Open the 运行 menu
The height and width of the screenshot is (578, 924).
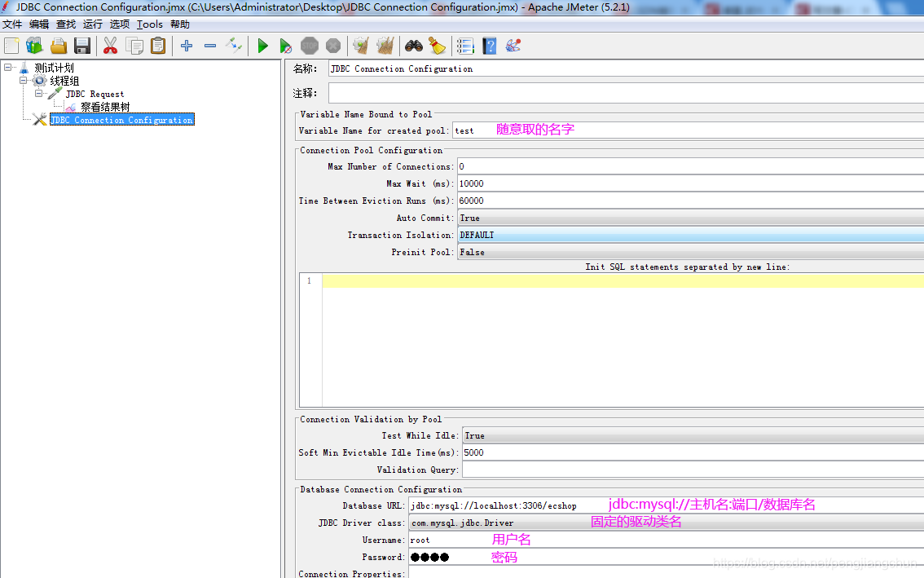point(93,24)
